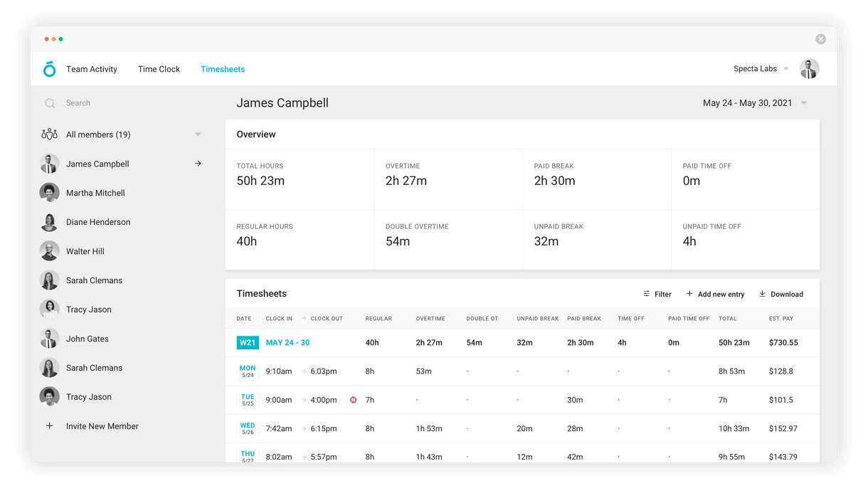Open the MAY 24 - 30 week link
This screenshot has width=868, height=493.
287,342
